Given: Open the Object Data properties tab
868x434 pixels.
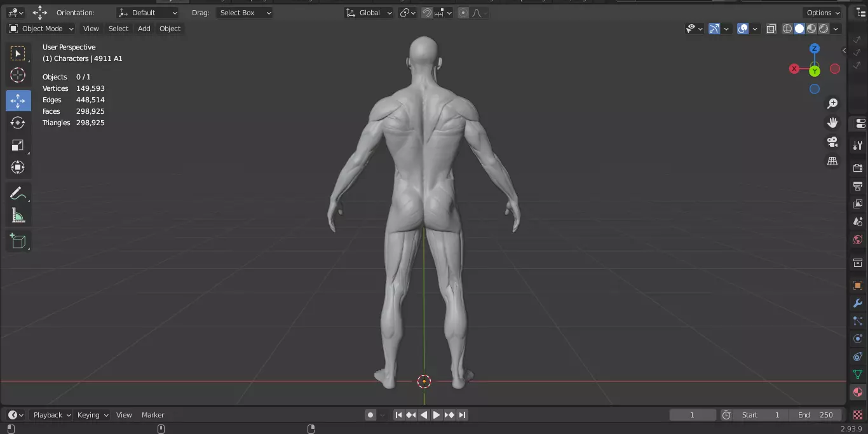Looking at the screenshot, I should (858, 374).
